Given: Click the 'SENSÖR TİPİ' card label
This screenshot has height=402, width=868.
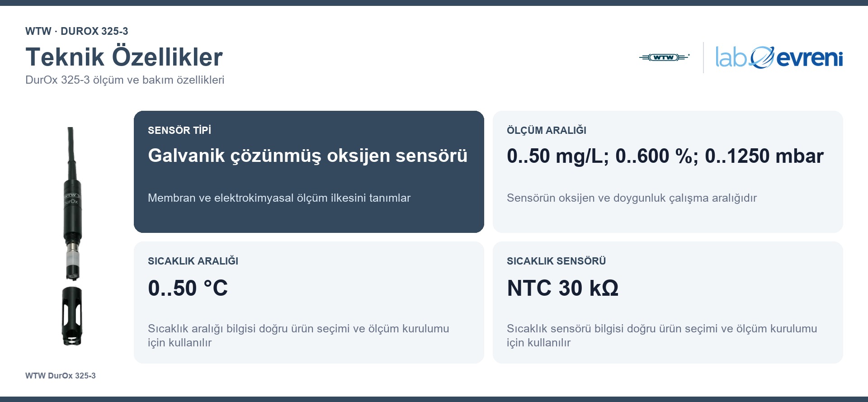Looking at the screenshot, I should (179, 130).
